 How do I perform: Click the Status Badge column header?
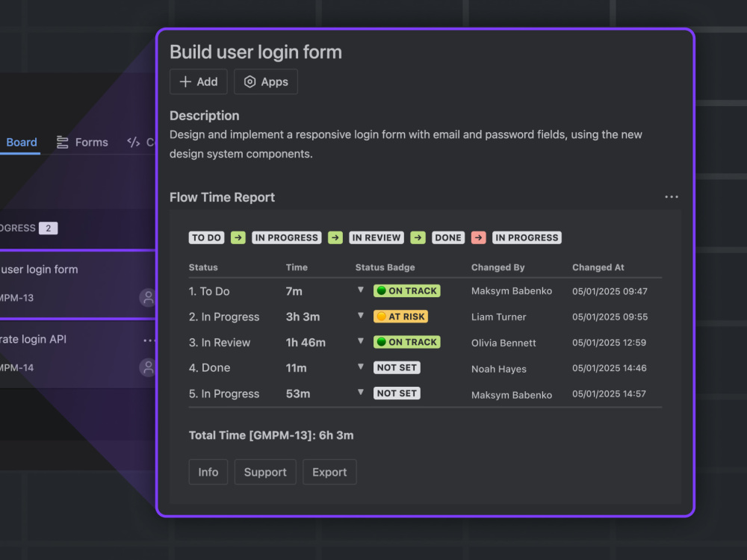coord(385,267)
